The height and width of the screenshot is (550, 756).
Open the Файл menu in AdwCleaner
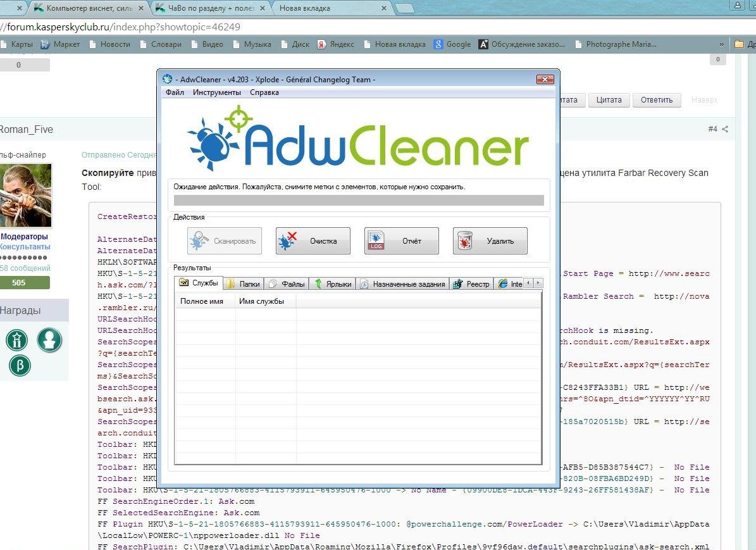coord(175,92)
